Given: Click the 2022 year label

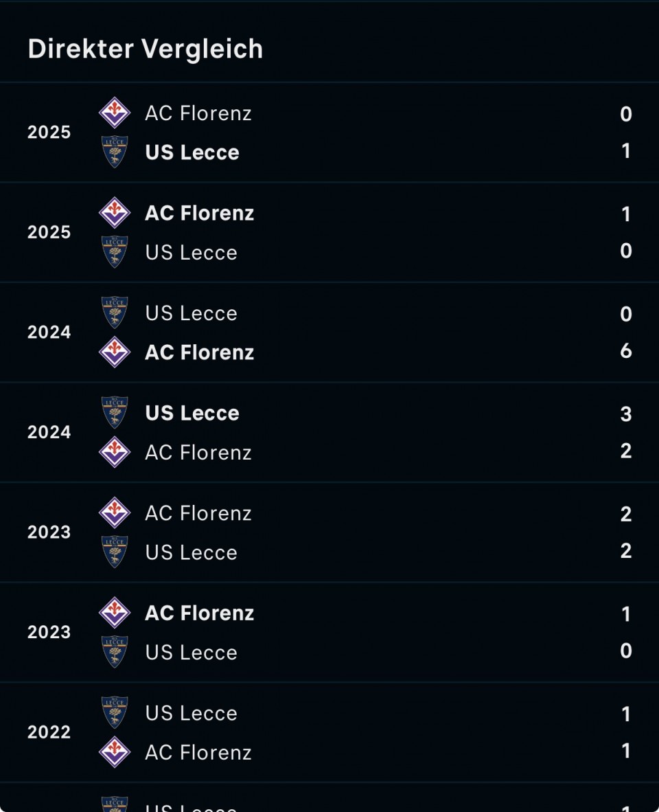Looking at the screenshot, I should point(49,732).
